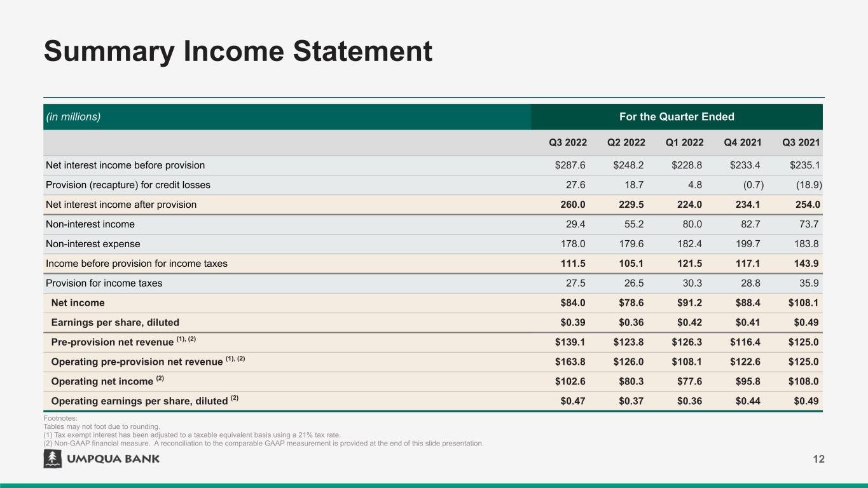
Task: Select the Provision for income taxes label
Action: tap(104, 283)
